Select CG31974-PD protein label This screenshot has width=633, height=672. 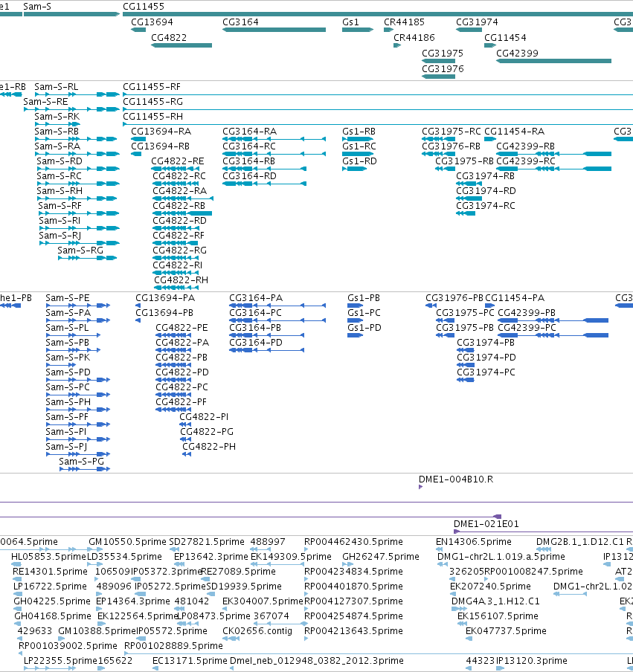click(486, 358)
